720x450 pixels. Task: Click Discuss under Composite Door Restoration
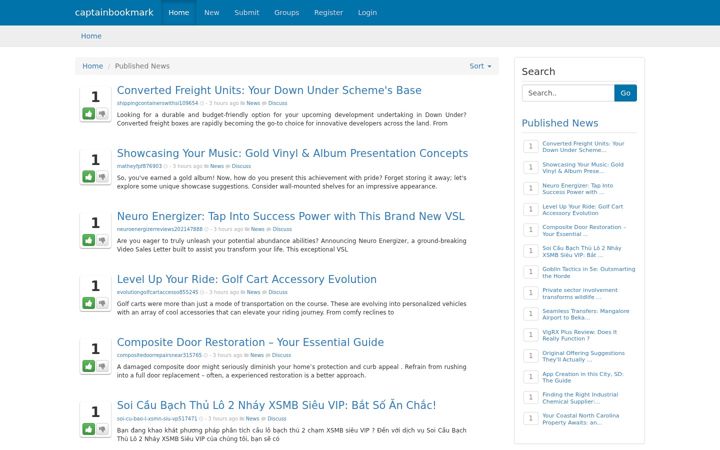(281, 355)
